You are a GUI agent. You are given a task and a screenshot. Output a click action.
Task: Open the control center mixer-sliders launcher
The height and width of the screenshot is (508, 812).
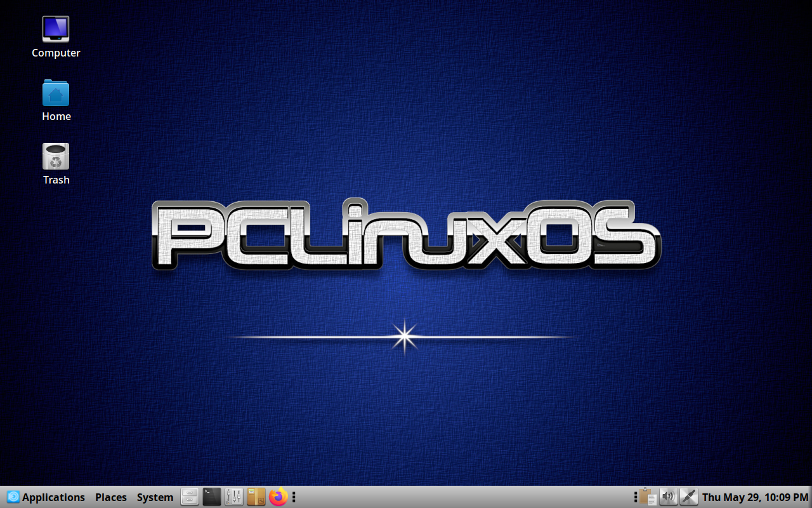coord(234,497)
